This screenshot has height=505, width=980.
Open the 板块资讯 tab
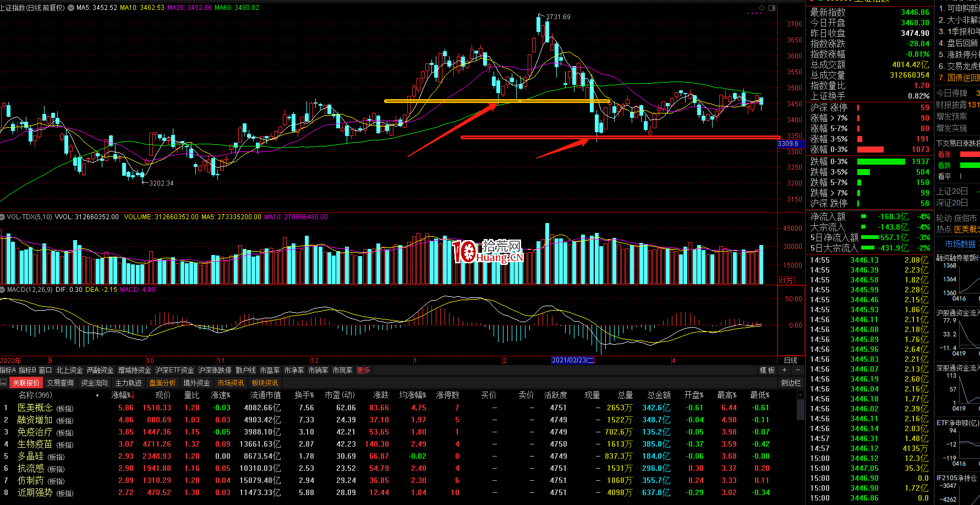[265, 383]
